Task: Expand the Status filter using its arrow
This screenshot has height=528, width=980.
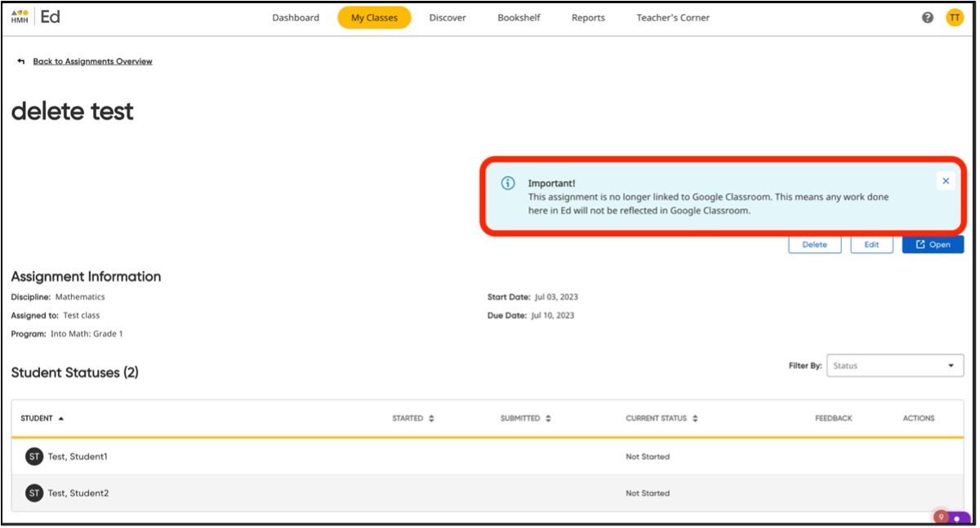Action: coord(951,366)
